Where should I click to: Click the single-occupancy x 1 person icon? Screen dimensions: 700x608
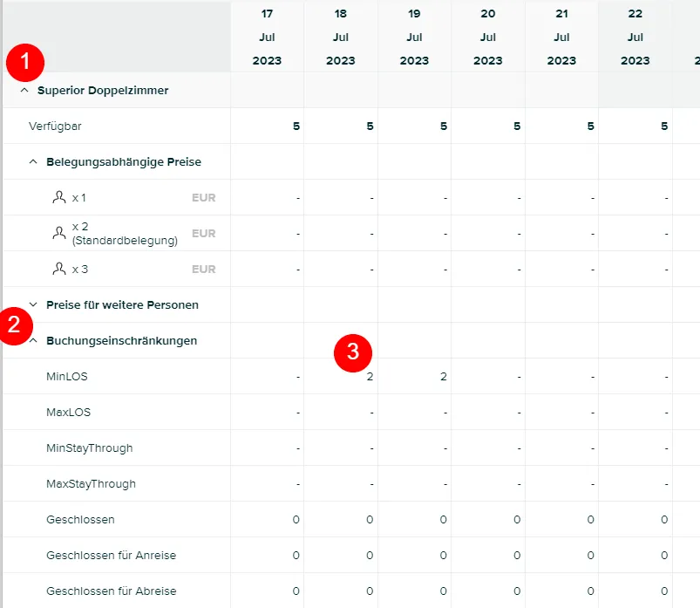click(59, 197)
